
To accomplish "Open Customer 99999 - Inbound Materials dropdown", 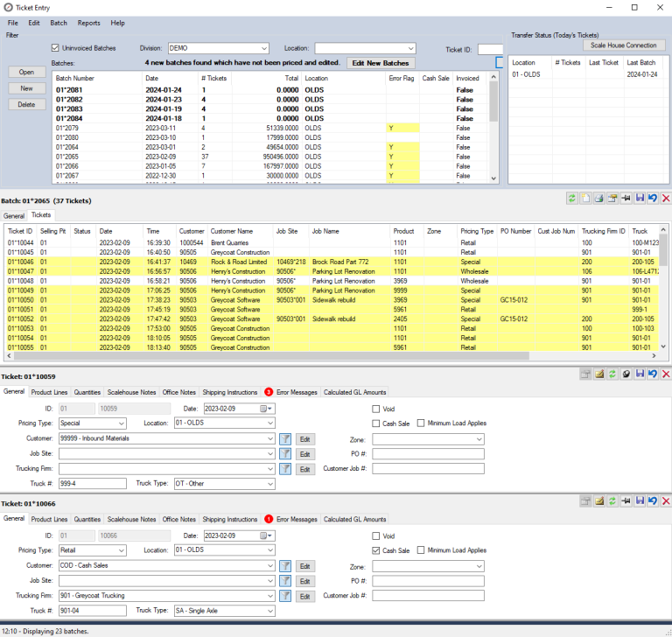I will pyautogui.click(x=270, y=438).
